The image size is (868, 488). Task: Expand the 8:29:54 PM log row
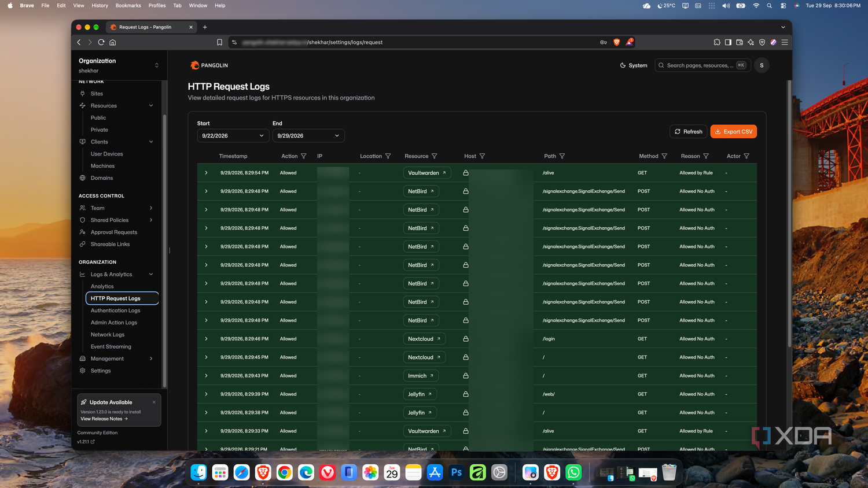(206, 173)
